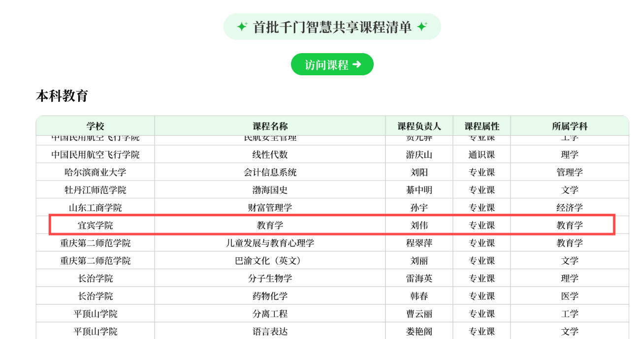
Task: Select the 通识课 attribute cell
Action: pyautogui.click(x=482, y=154)
